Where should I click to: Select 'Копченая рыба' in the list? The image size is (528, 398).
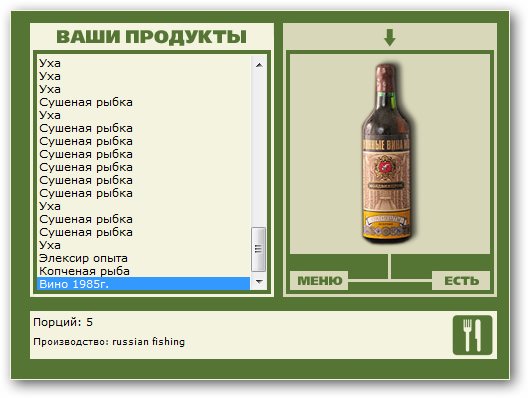coord(143,271)
